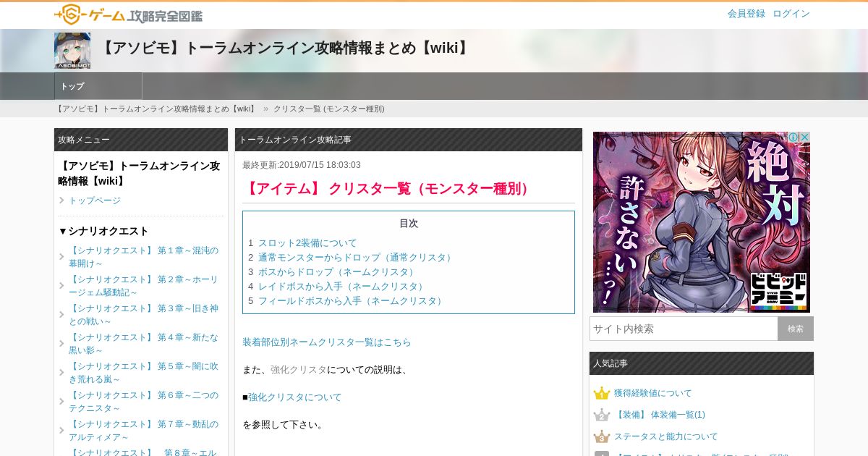Open シナリオクエスト 第２章～ホーリージェム騒動記～
Viewport: 868px width, 456px height.
(x=143, y=286)
